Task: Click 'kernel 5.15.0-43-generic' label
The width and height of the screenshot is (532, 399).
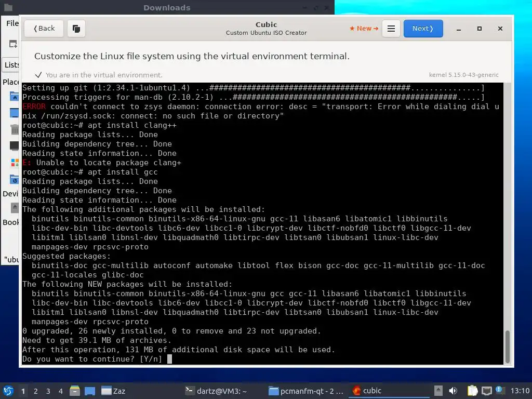Action: click(463, 75)
